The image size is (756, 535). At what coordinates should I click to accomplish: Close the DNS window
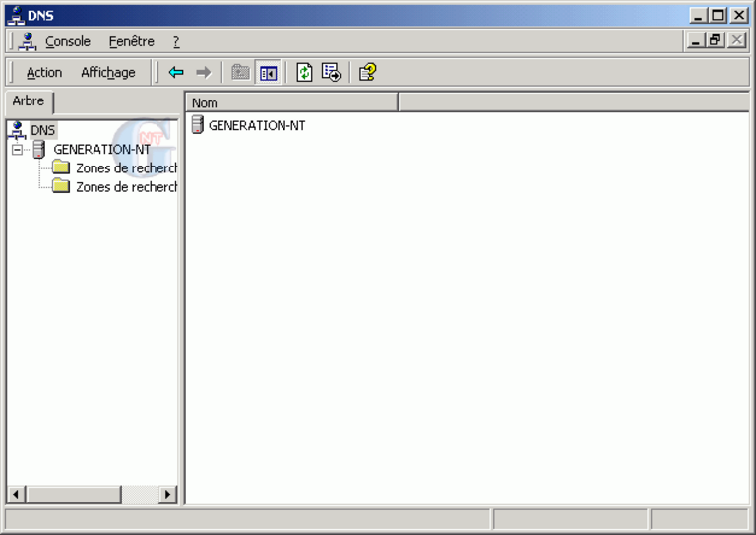click(x=739, y=16)
